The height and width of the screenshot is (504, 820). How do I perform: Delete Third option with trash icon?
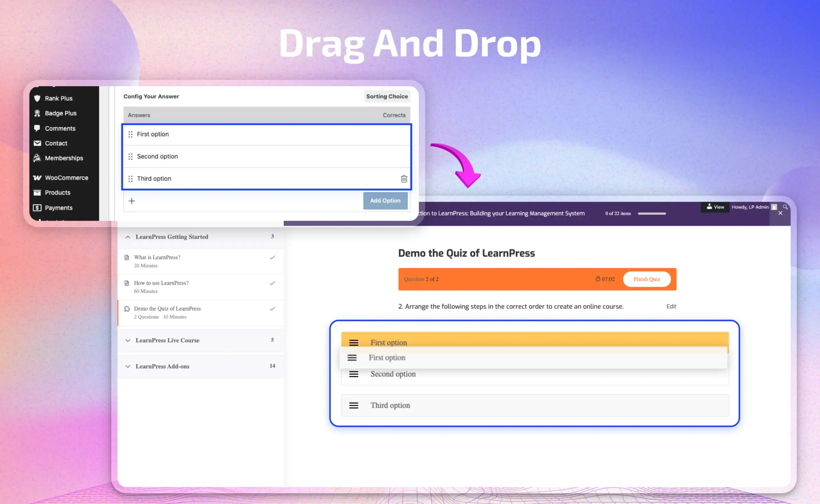[x=404, y=179]
